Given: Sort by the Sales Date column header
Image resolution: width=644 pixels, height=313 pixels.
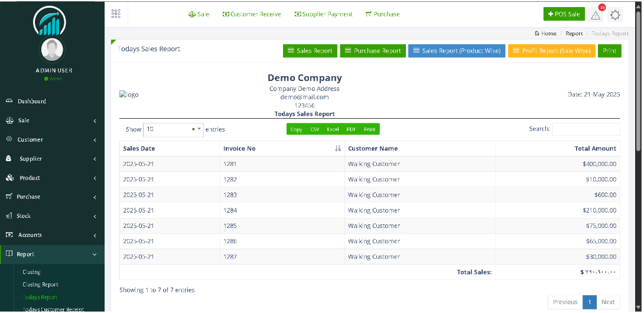Looking at the screenshot, I should point(170,148).
